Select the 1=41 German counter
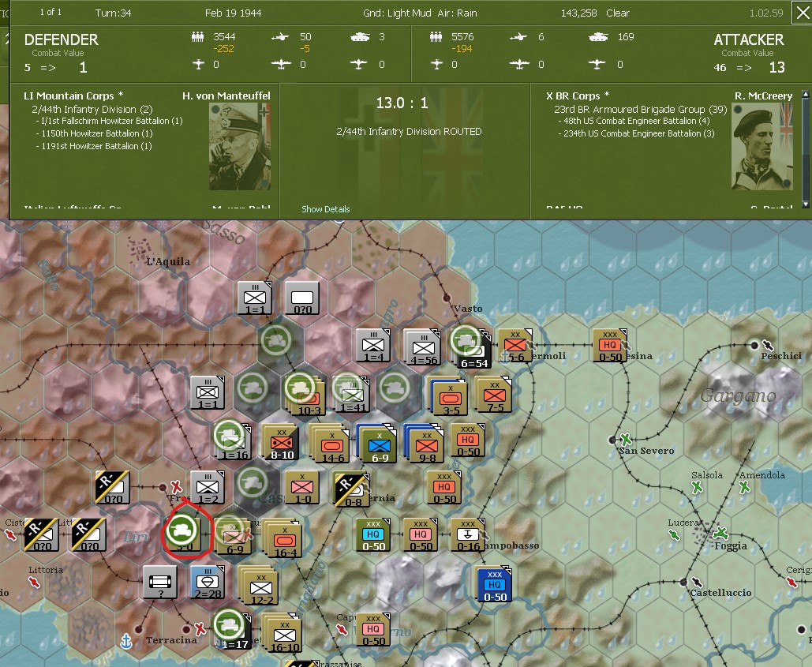 [x=353, y=395]
